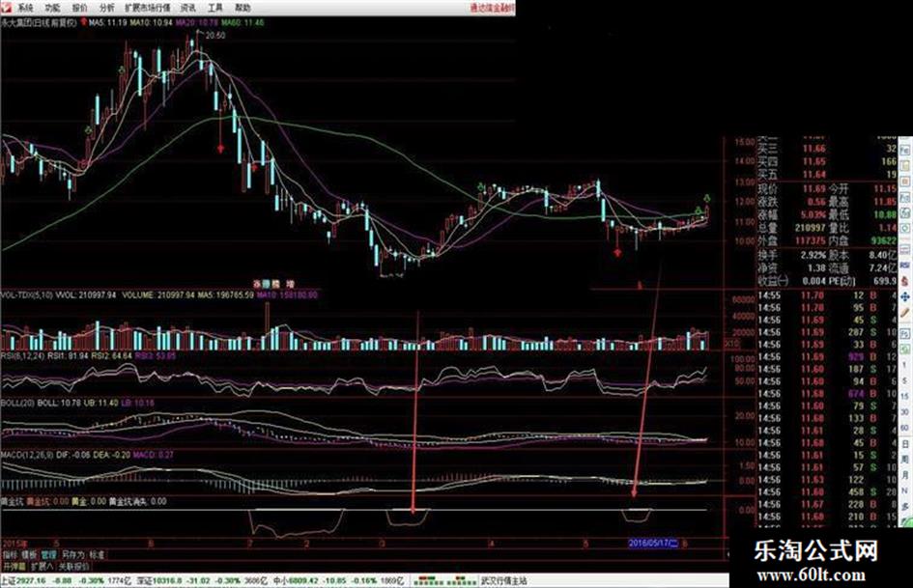Open the 资讯 menu
The height and width of the screenshot is (588, 913).
(188, 8)
